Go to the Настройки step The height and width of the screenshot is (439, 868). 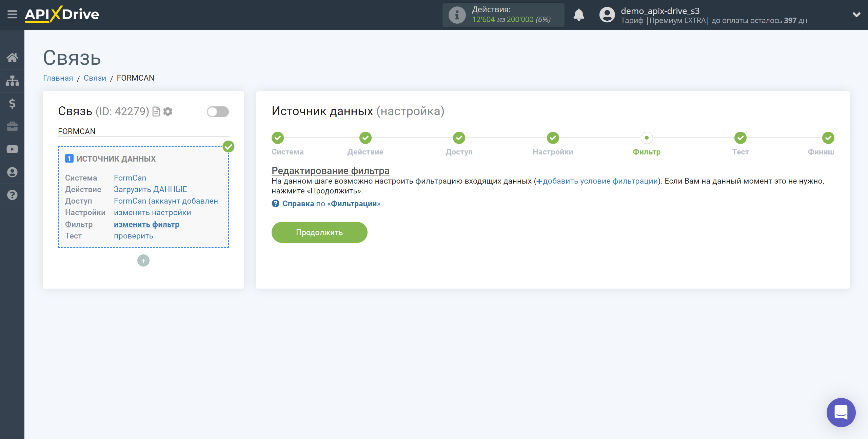[553, 144]
